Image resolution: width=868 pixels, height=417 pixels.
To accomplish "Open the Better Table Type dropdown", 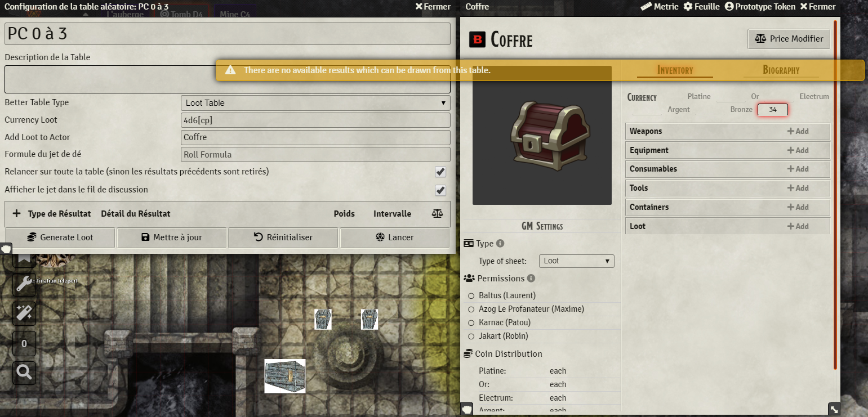I will 314,103.
